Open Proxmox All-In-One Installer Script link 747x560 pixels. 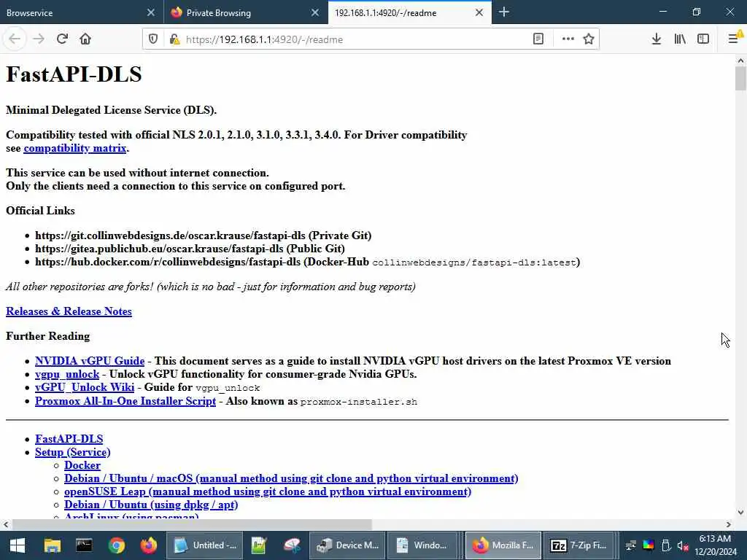tap(125, 401)
